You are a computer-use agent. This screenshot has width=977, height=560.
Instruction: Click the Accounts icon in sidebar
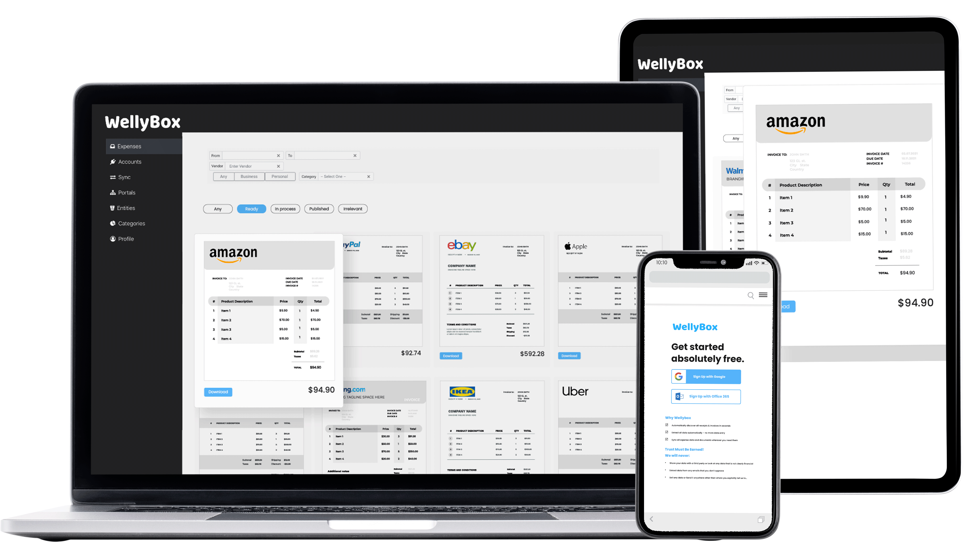tap(113, 162)
